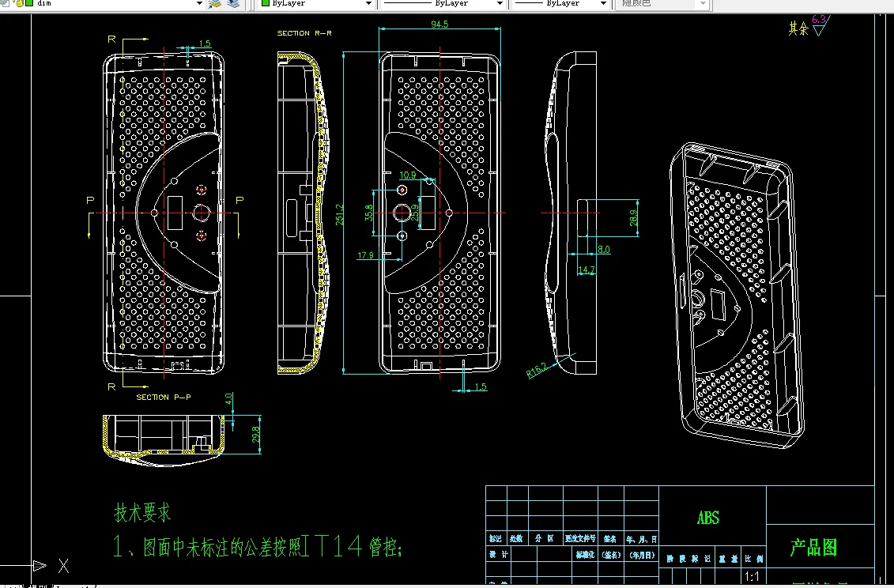This screenshot has height=588, width=894.
Task: Click the green ByLayer color swatch
Action: [x=265, y=3]
